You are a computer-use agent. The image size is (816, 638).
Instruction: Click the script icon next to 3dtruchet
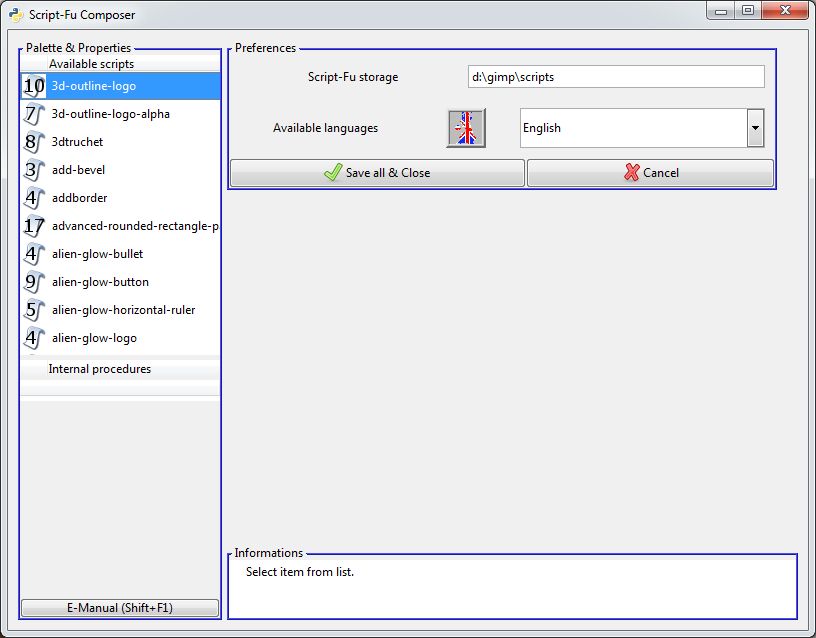[x=34, y=142]
